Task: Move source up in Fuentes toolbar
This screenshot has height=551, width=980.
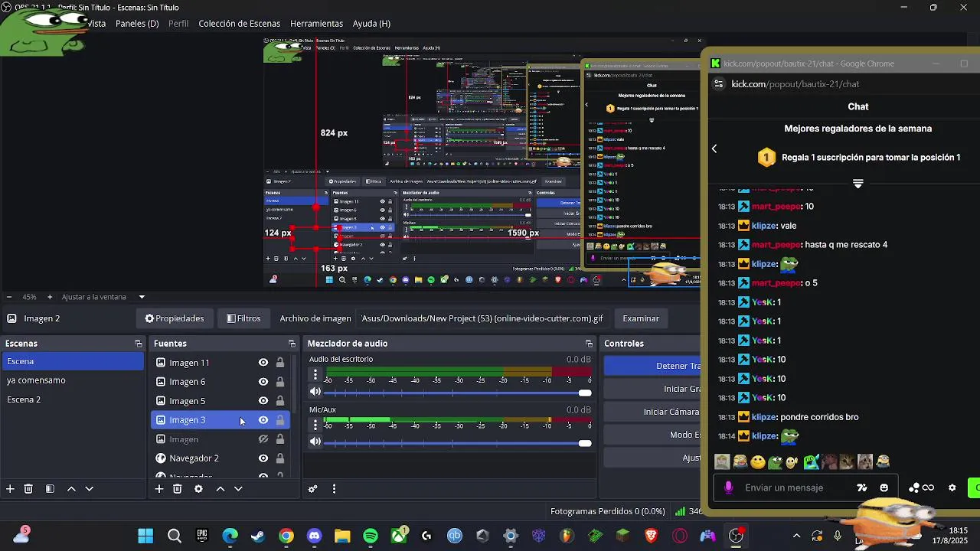Action: pos(220,489)
